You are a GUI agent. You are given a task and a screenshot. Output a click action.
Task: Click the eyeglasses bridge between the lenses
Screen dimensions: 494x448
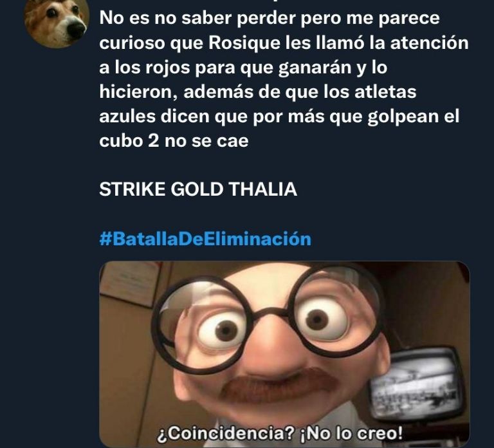coord(271,312)
